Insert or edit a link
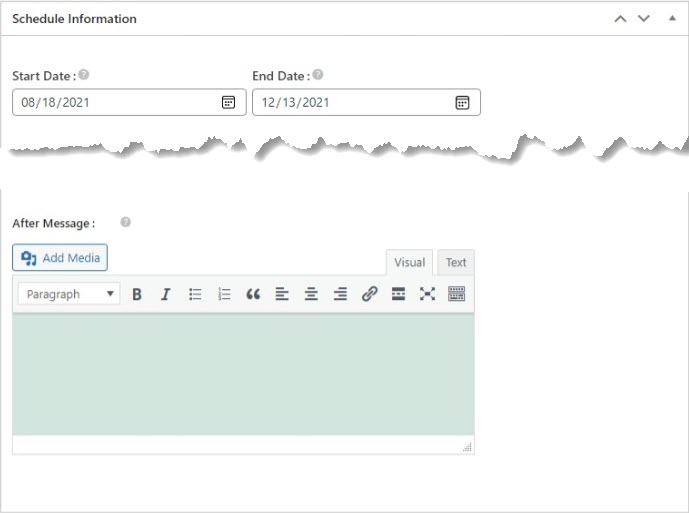Screen dimensions: 689x513 coord(370,294)
